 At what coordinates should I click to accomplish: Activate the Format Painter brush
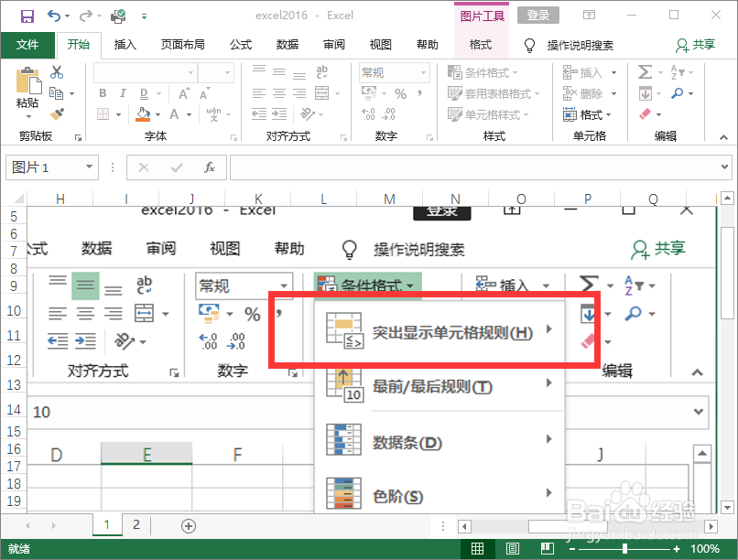coord(57,113)
